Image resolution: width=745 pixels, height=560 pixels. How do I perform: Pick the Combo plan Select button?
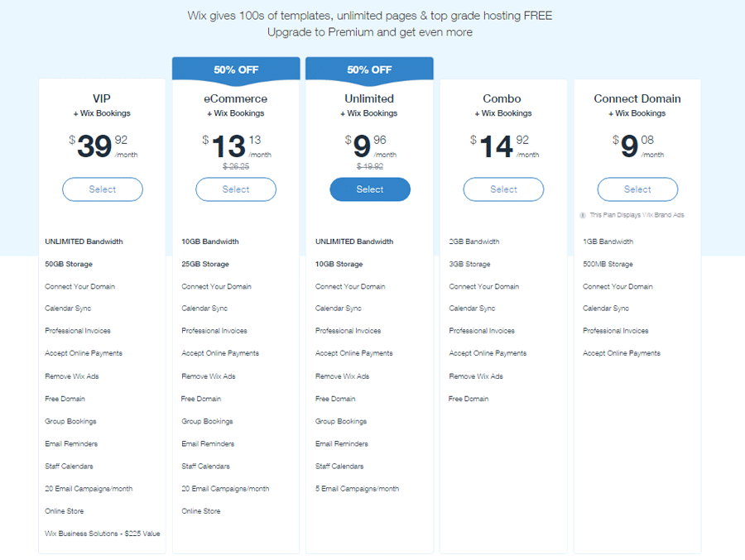[x=503, y=189]
